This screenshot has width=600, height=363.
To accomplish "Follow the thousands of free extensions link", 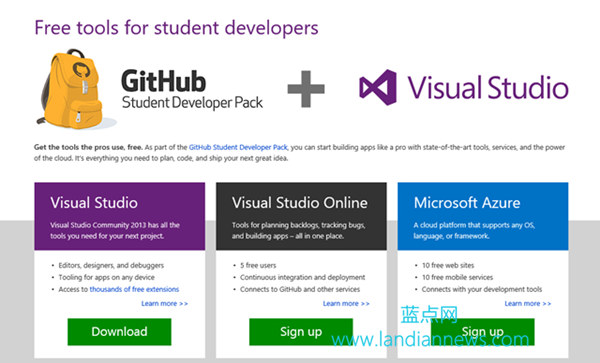I will (134, 289).
